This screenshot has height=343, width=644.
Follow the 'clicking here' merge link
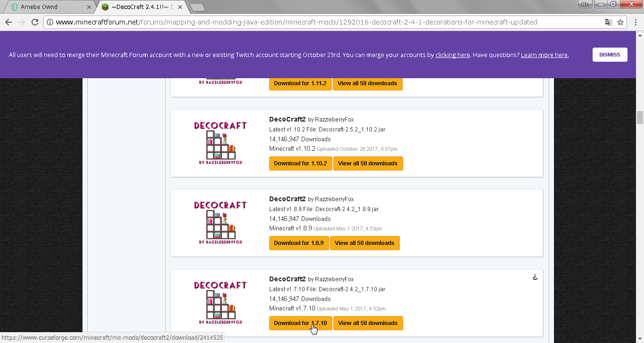pos(453,55)
